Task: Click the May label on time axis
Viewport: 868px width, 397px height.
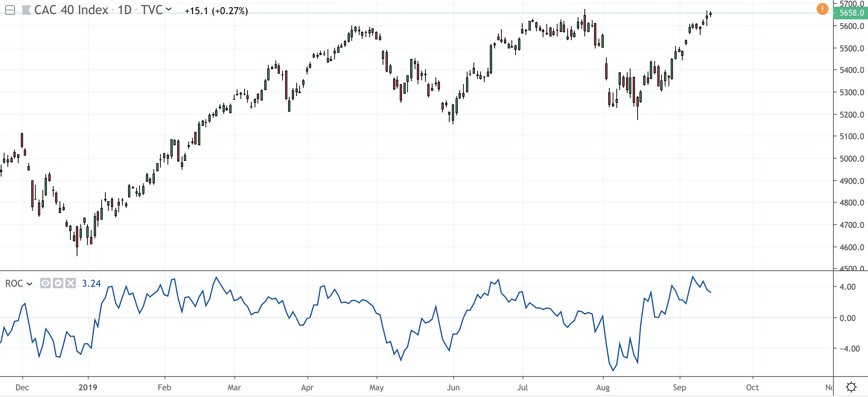Action: tap(377, 387)
